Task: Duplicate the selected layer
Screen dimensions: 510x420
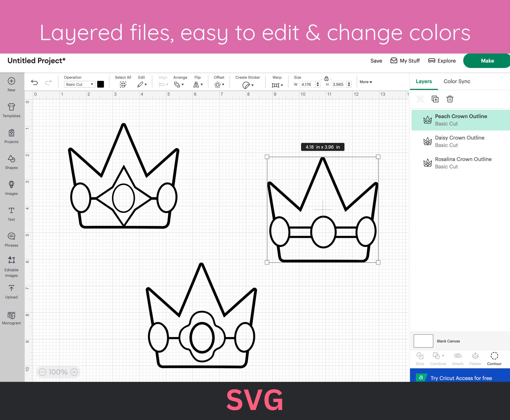Action: pos(435,99)
